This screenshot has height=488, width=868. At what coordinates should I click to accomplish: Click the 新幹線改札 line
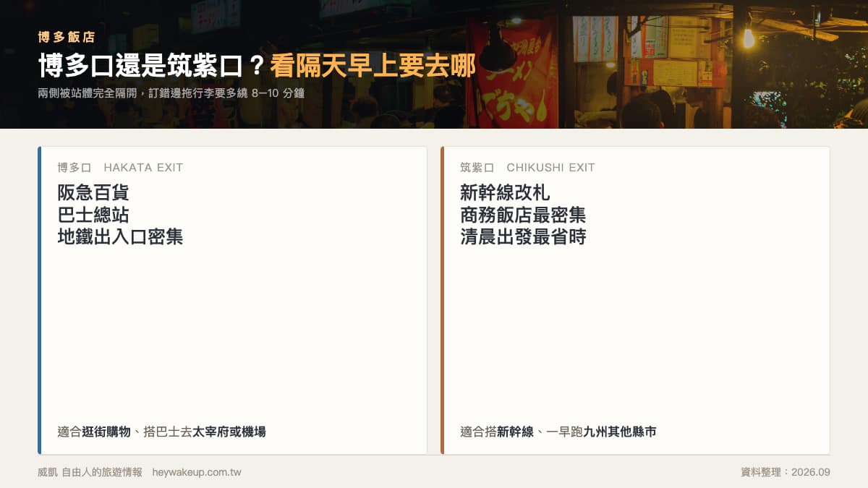click(505, 193)
